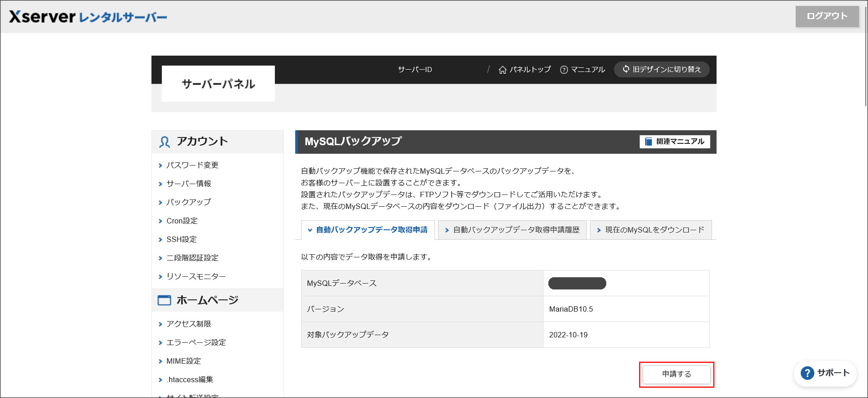This screenshot has width=868, height=398.
Task: Click the アカウント person icon
Action: coord(165,142)
